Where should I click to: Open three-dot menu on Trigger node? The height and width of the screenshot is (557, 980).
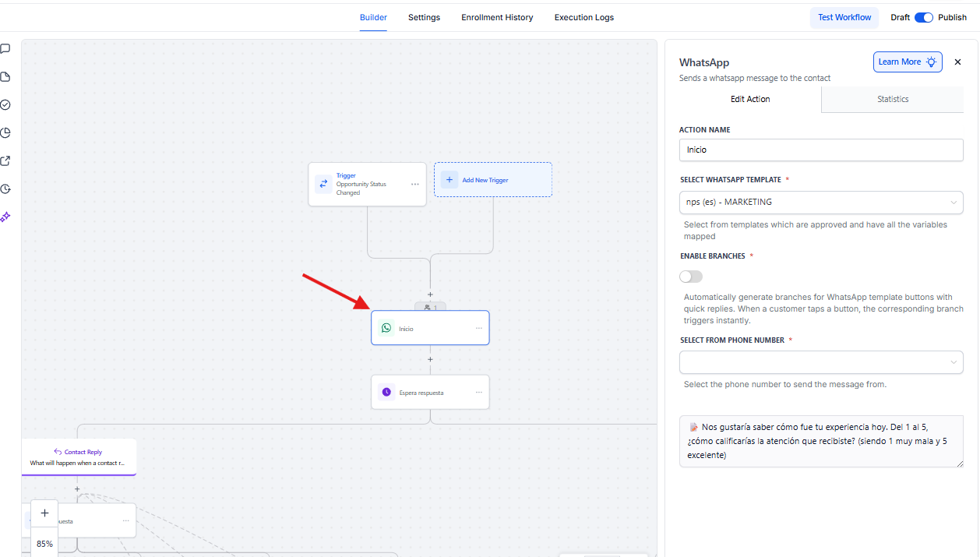tap(415, 185)
